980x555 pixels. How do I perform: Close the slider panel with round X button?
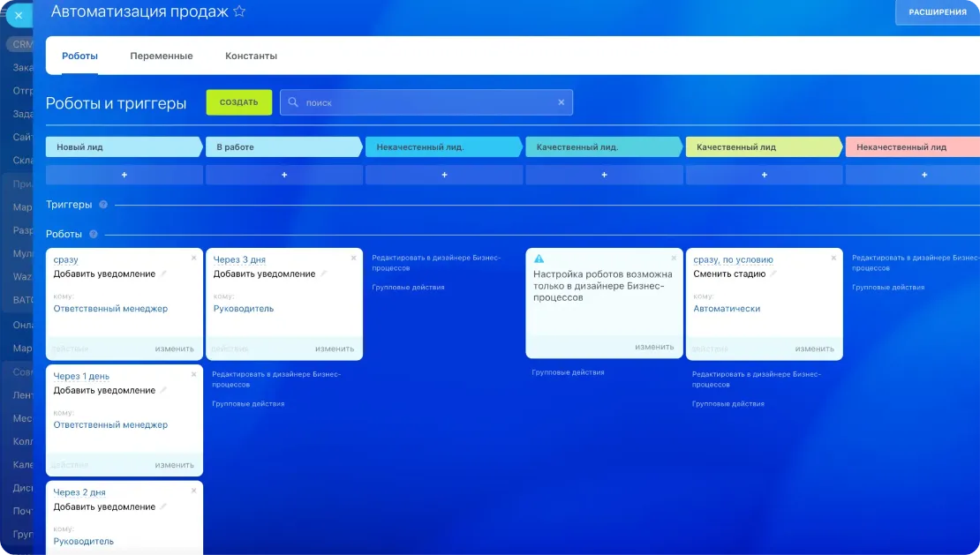18,15
